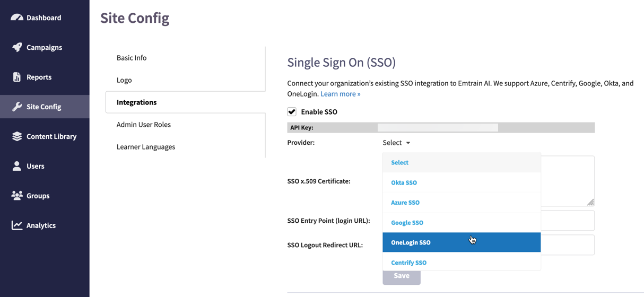Pick Azure SSO in the dropdown
The height and width of the screenshot is (297, 644).
[405, 203]
